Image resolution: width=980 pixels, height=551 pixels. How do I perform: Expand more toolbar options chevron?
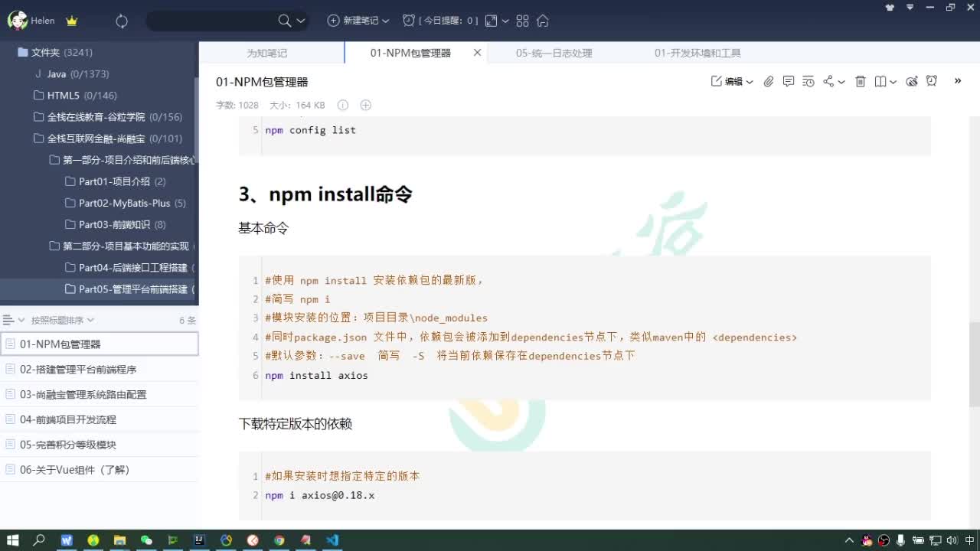coord(958,81)
